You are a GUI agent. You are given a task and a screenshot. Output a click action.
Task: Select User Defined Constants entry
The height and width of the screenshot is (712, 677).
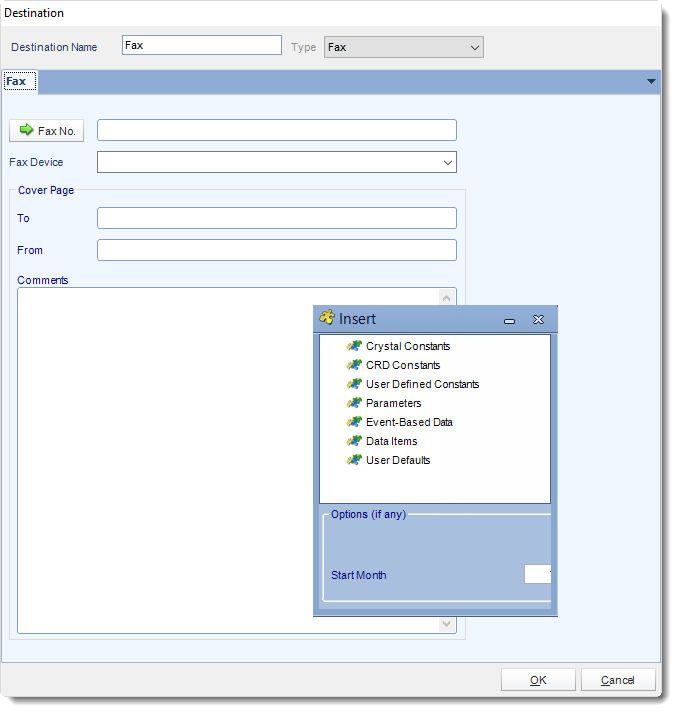422,384
